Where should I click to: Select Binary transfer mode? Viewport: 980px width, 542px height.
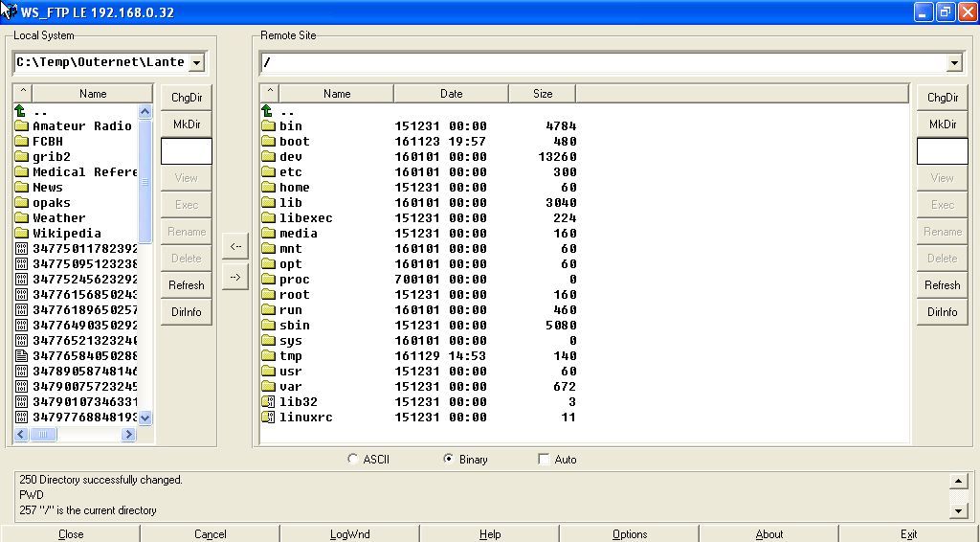click(449, 460)
